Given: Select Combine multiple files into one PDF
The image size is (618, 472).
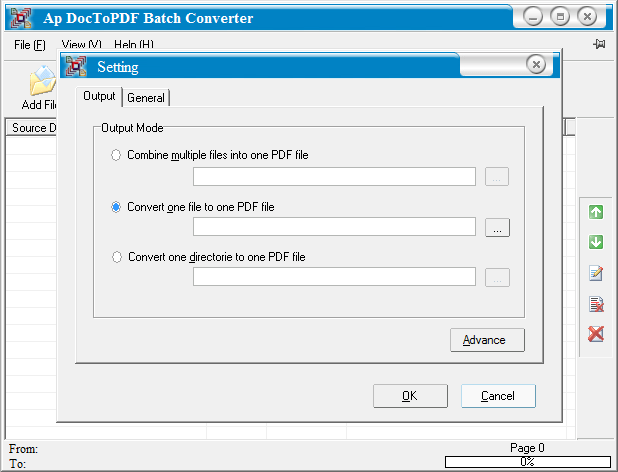Looking at the screenshot, I should (116, 155).
